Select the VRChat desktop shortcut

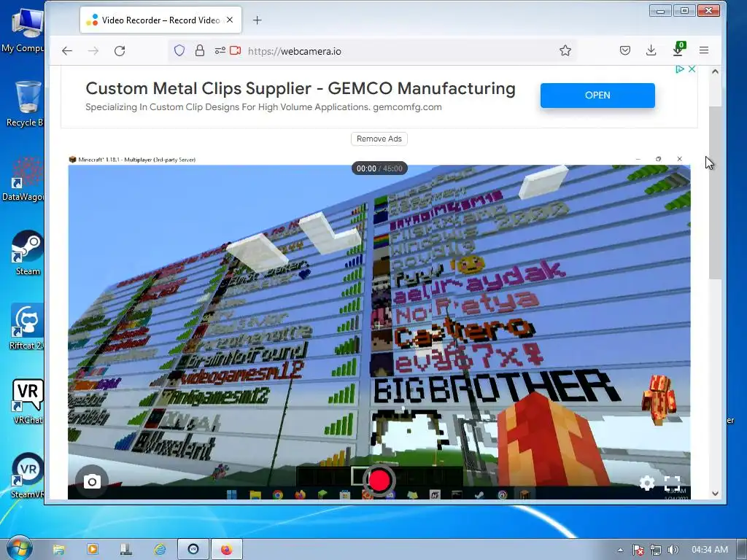[28, 402]
